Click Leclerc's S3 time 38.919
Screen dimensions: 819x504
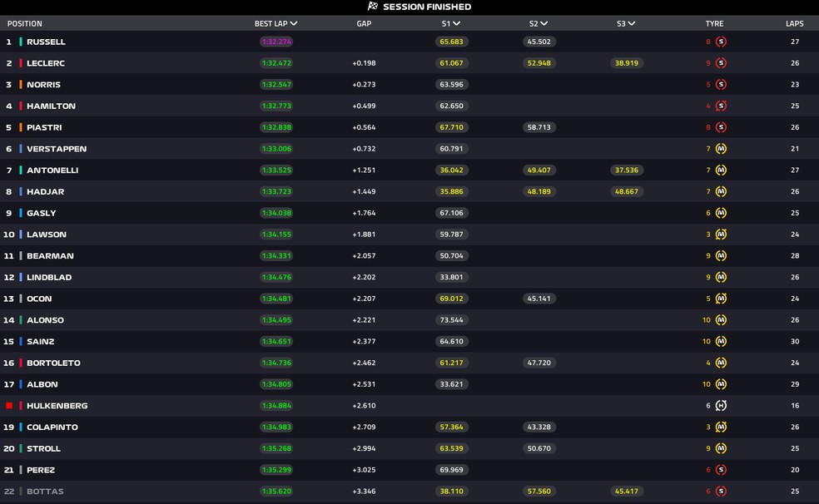626,63
